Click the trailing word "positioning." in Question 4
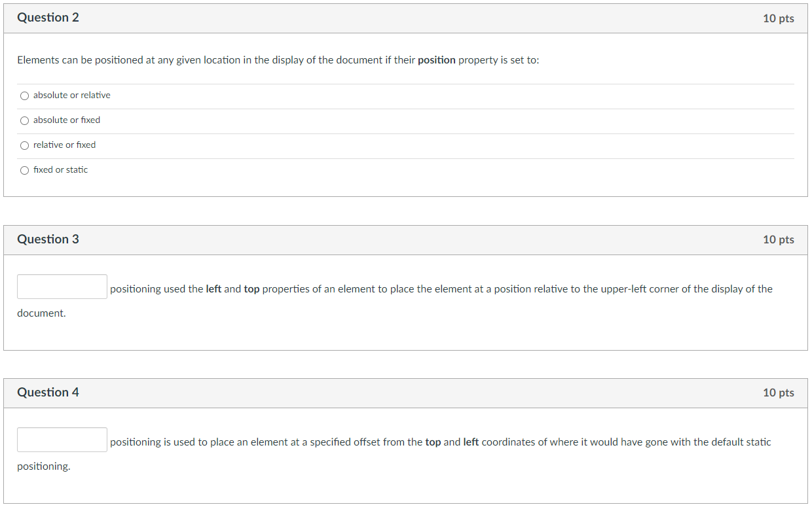 coord(43,466)
